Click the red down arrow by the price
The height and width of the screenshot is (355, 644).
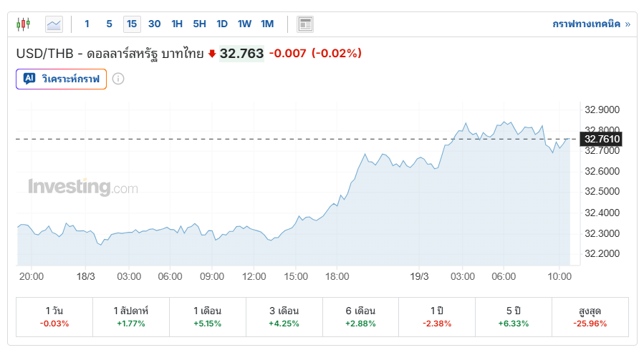click(212, 54)
